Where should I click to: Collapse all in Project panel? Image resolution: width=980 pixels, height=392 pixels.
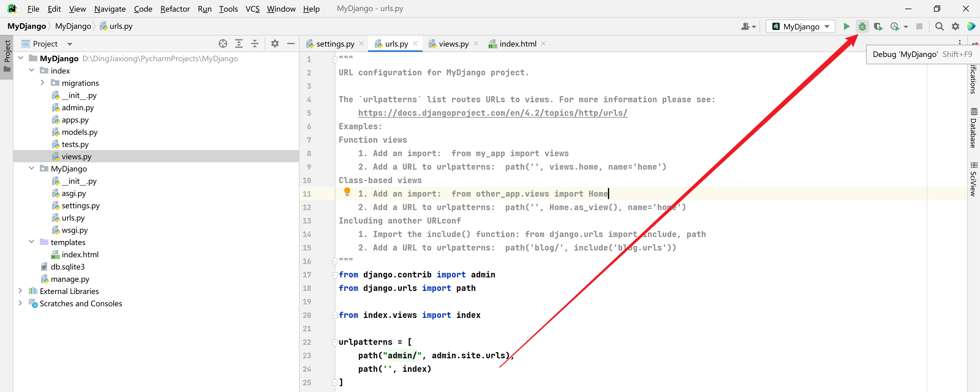[255, 44]
